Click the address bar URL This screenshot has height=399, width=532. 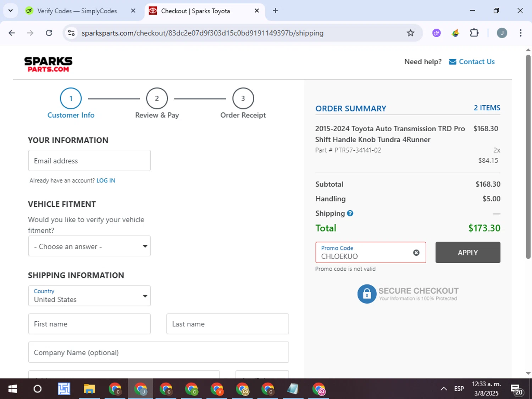203,33
